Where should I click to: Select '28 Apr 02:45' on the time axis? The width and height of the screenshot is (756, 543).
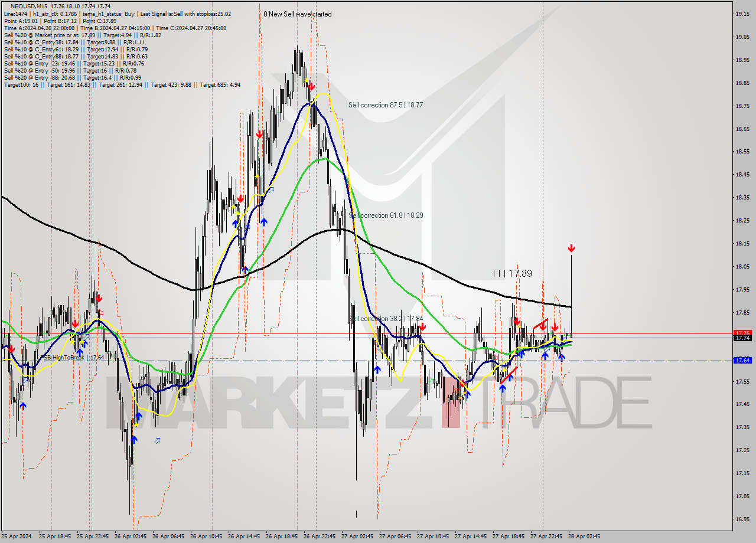[x=585, y=537]
